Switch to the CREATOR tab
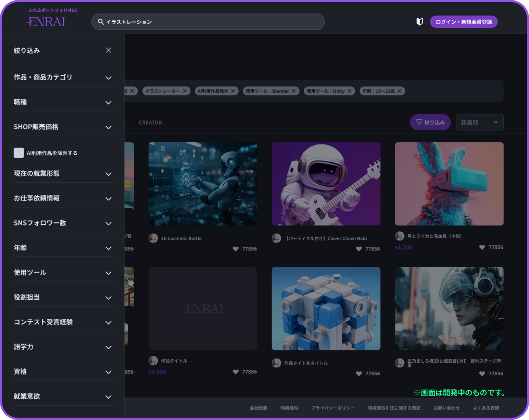 click(x=150, y=123)
